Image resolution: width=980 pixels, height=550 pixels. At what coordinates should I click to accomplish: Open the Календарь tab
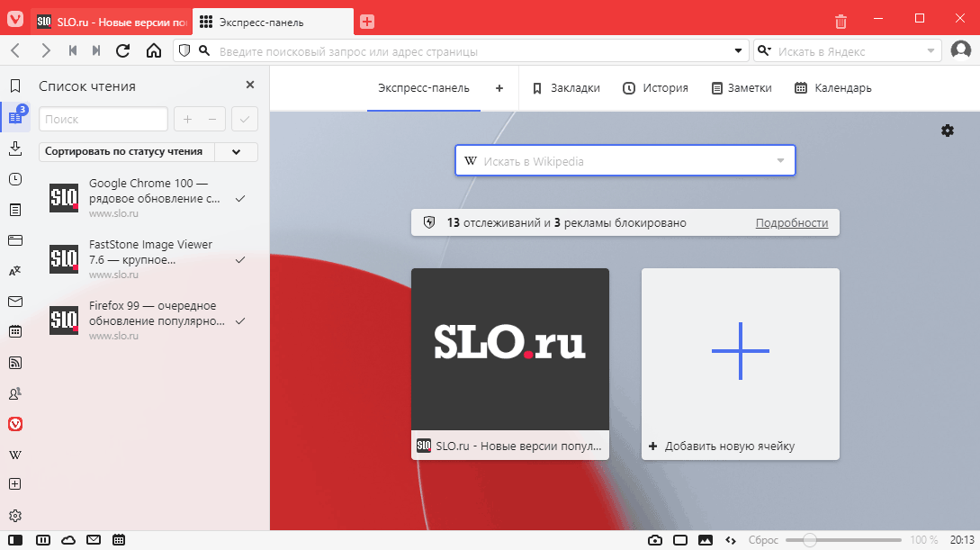click(833, 88)
